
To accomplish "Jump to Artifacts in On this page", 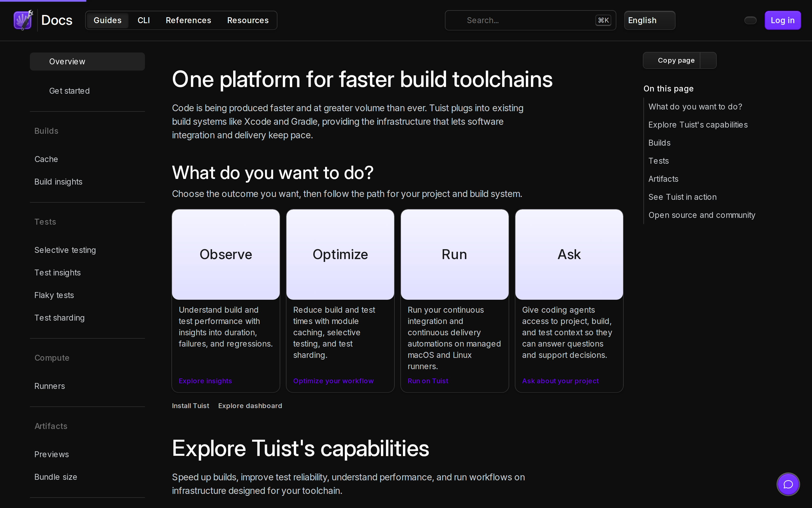I will tap(663, 179).
